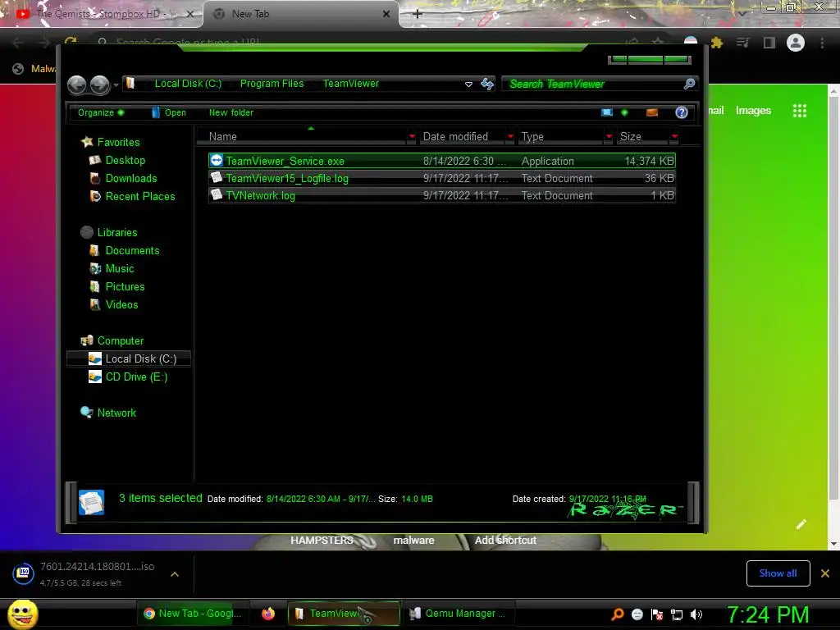Open Chrome extensions puzzle icon
Viewport: 840px width, 630px height.
(717, 43)
